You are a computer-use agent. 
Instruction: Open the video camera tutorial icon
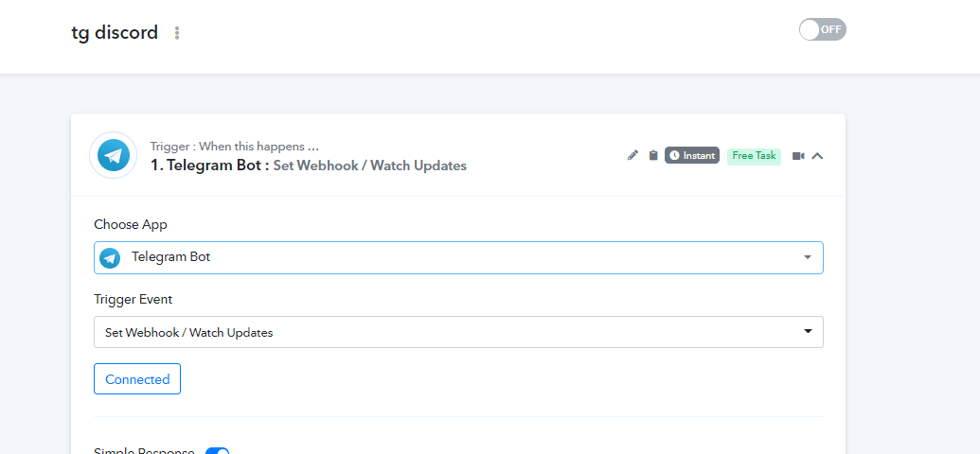click(x=798, y=156)
